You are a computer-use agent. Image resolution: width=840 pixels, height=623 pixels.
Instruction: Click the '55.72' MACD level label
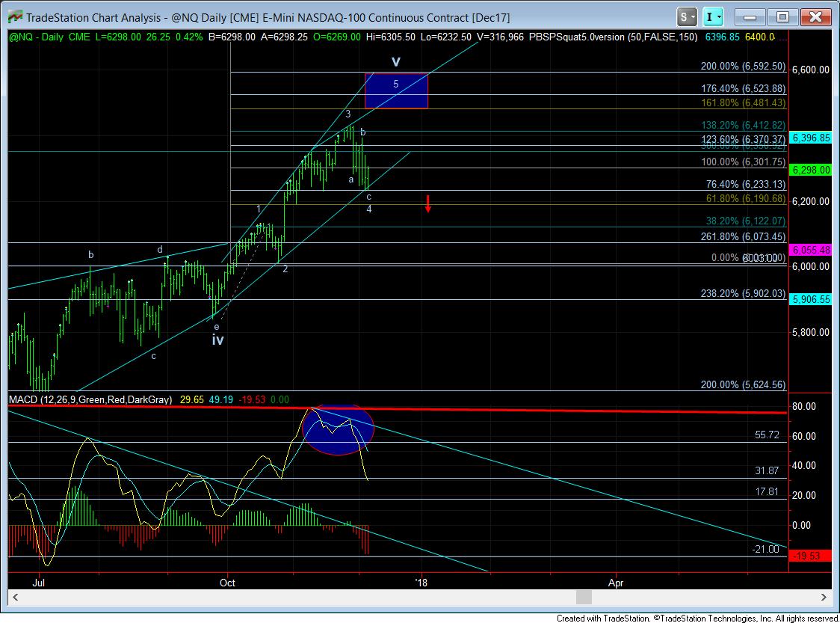[x=768, y=435]
